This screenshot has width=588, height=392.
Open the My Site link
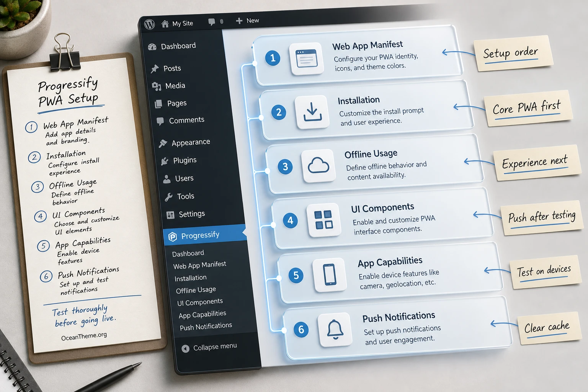177,24
